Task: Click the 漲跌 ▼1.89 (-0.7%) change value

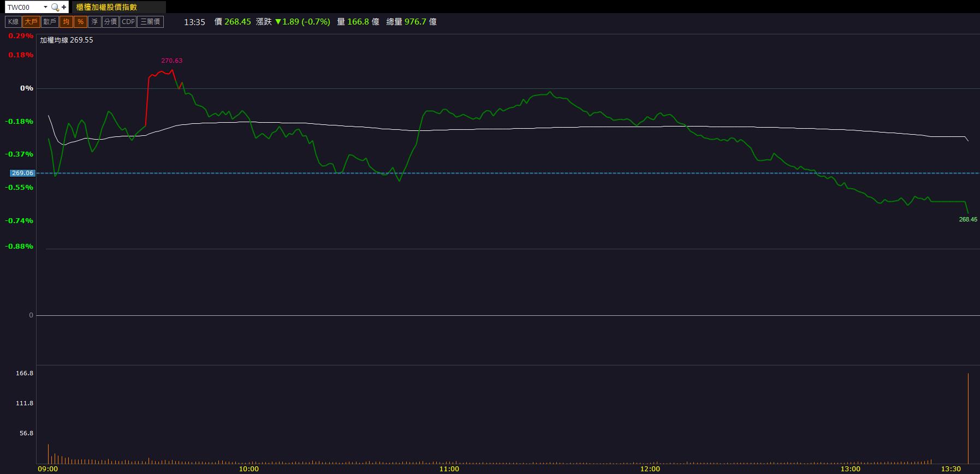Action: click(x=293, y=22)
